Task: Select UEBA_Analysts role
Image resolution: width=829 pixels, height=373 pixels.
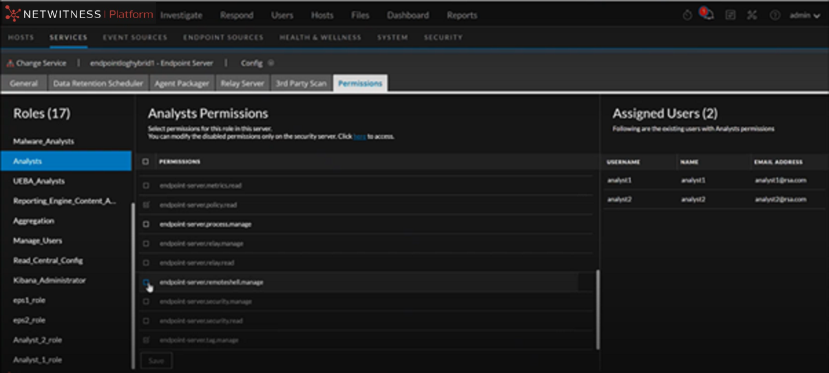Action: [39, 181]
